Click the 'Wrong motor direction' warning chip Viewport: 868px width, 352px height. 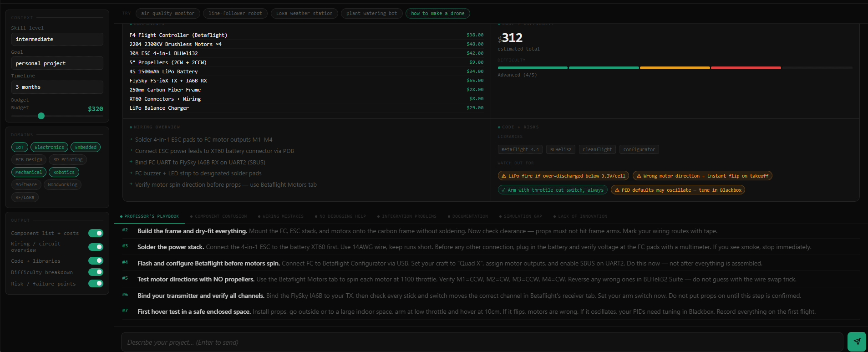pos(702,176)
